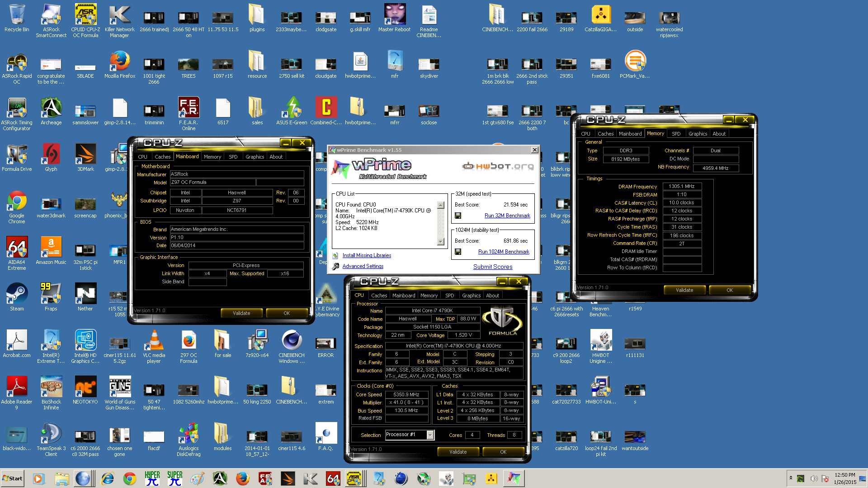Open Amazon Music desktop icon

(x=51, y=251)
